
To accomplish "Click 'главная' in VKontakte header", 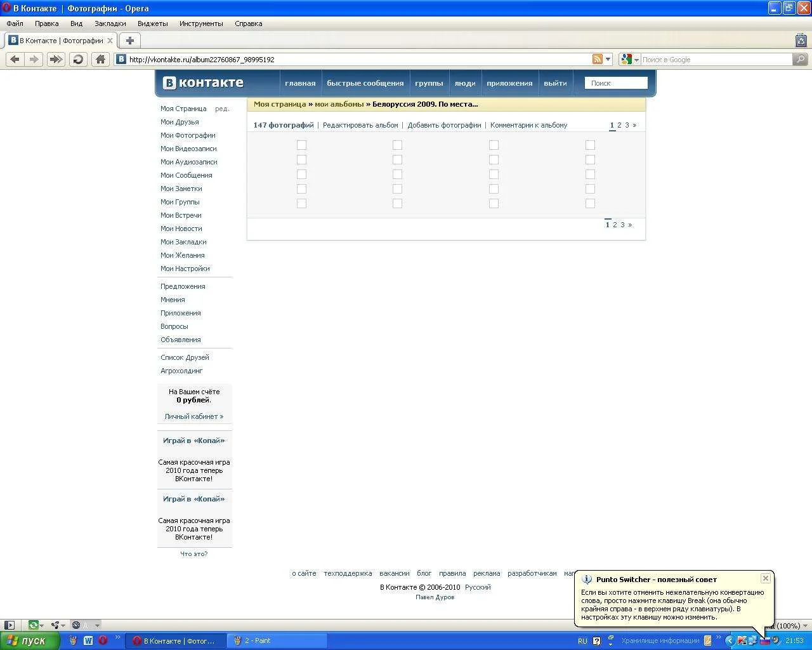I will coord(300,83).
